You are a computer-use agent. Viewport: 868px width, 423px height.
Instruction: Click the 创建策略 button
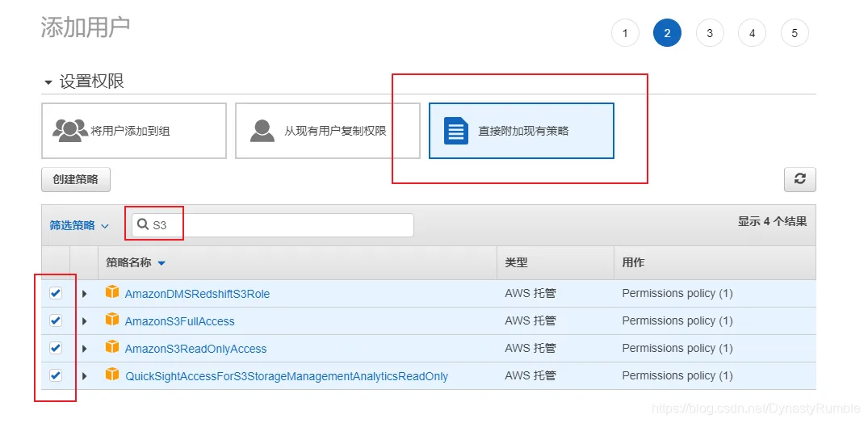(x=76, y=179)
